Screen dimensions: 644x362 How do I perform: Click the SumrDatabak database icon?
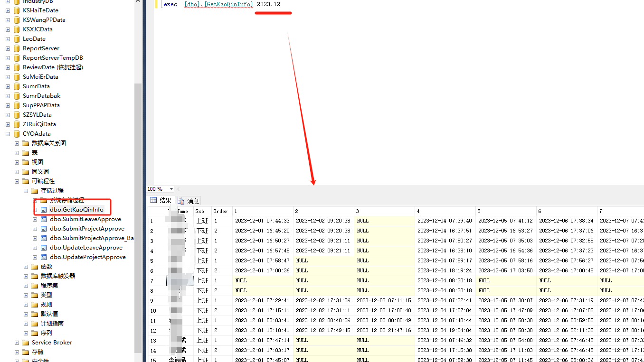17,96
